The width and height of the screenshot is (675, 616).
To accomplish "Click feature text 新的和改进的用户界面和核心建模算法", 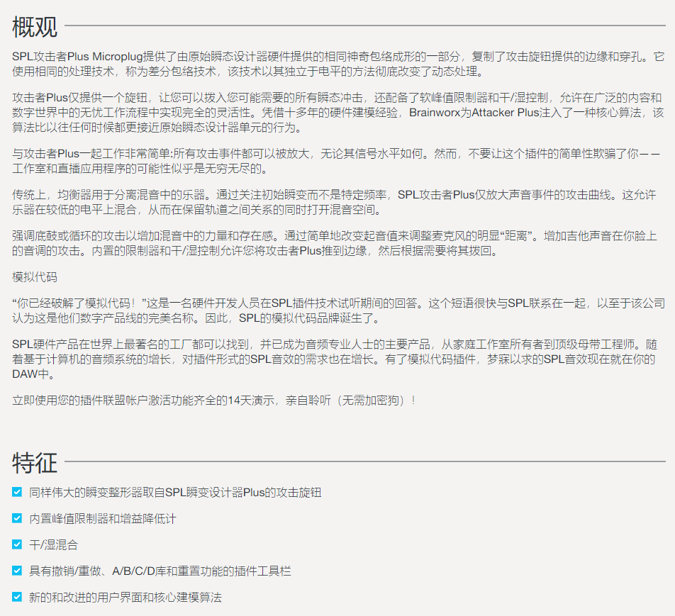I will coord(125,597).
